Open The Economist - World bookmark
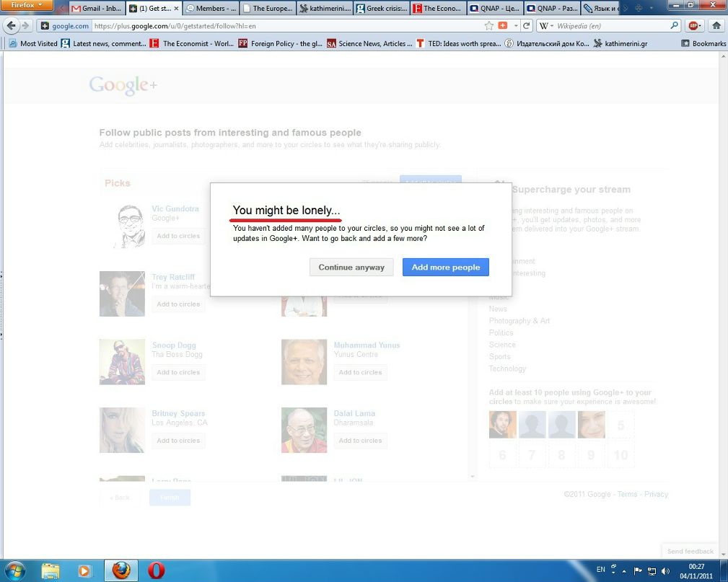 tap(192, 43)
